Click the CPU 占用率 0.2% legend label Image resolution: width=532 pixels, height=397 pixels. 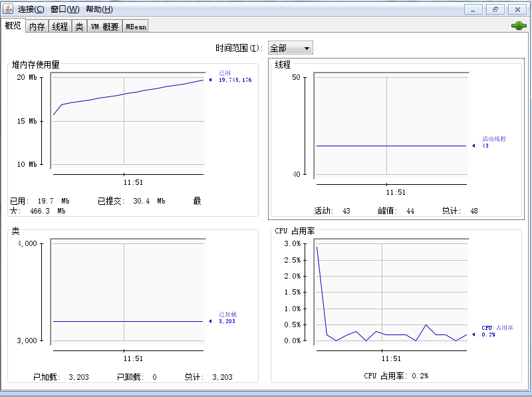coord(497,331)
